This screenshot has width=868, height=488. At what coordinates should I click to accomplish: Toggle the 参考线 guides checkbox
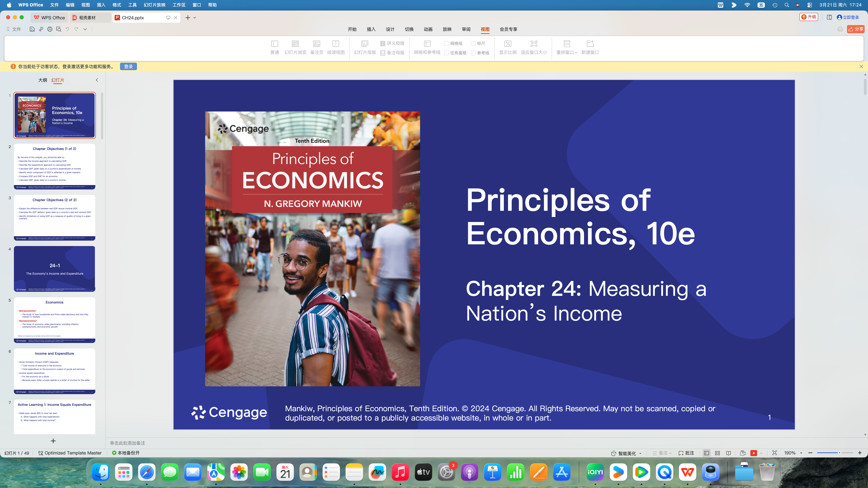coord(473,53)
